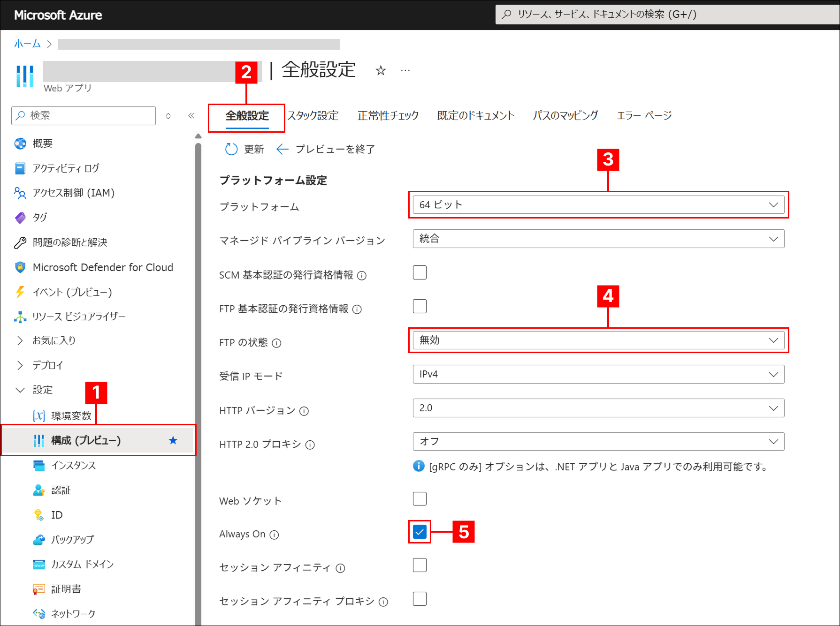Toggle SCM 基本認証の発行資格情報 checkbox
The width and height of the screenshot is (840, 626).
pos(420,272)
